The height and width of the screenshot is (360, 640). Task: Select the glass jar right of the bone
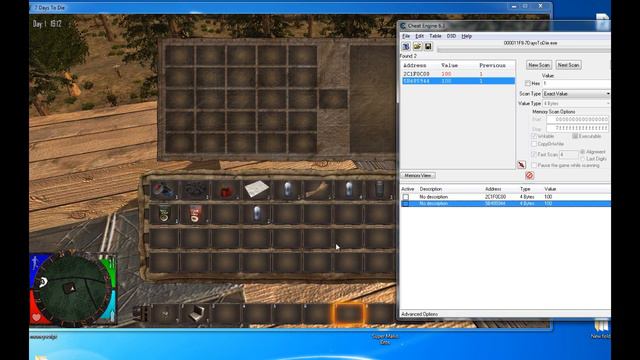[348, 190]
